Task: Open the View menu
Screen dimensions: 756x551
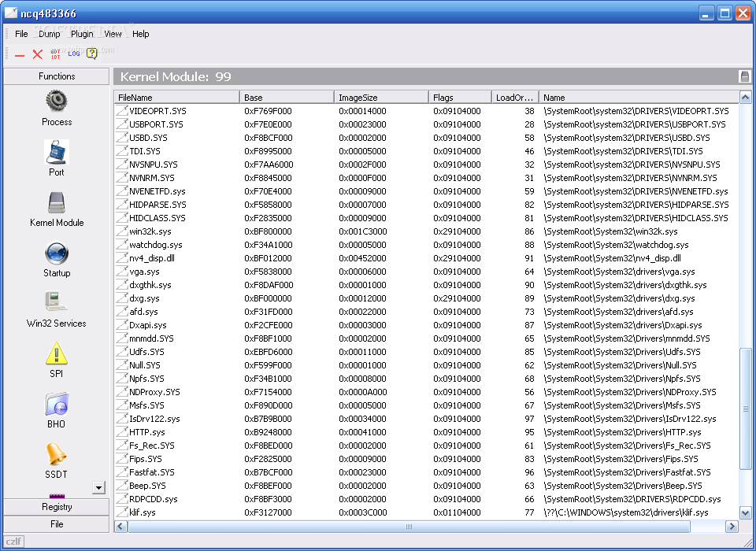Action: click(x=113, y=34)
